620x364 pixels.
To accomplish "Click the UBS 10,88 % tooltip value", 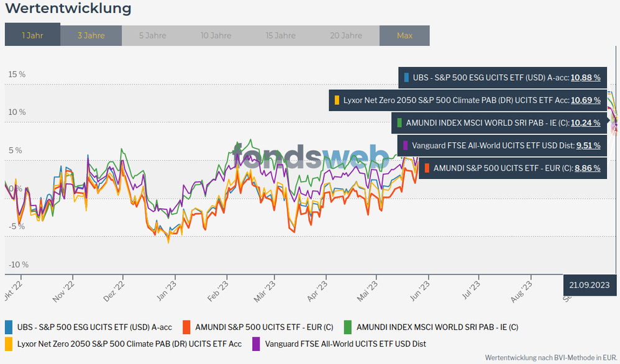I will pyautogui.click(x=585, y=78).
